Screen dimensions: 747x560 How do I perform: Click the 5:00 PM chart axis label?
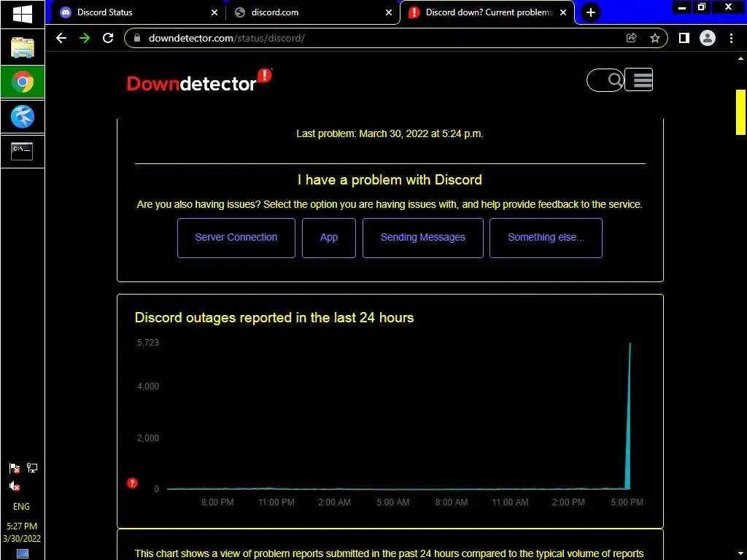[627, 502]
